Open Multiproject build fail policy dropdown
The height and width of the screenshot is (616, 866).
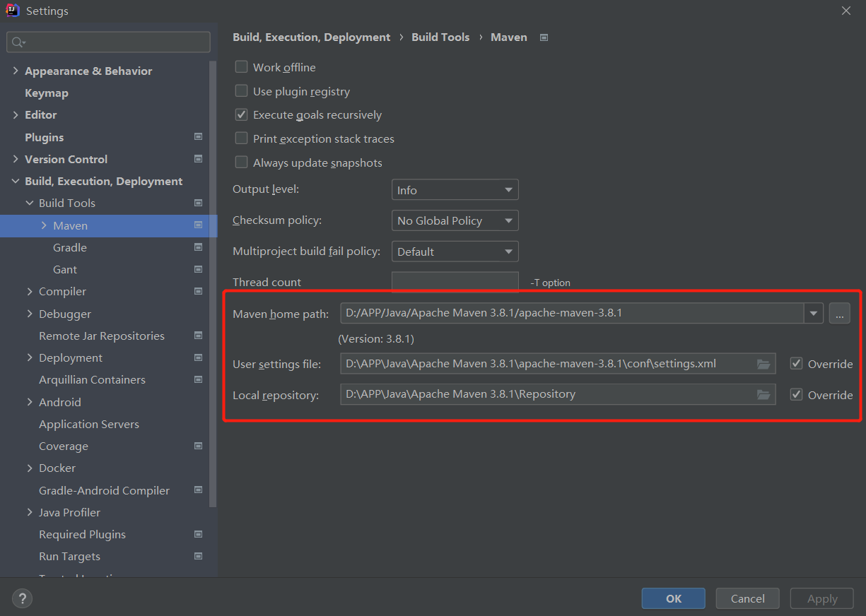coord(455,251)
